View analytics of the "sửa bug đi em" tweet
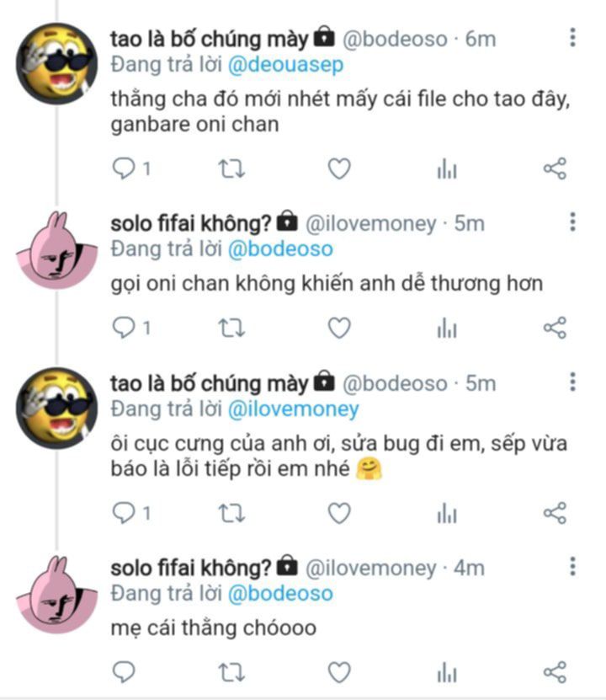 tap(446, 513)
